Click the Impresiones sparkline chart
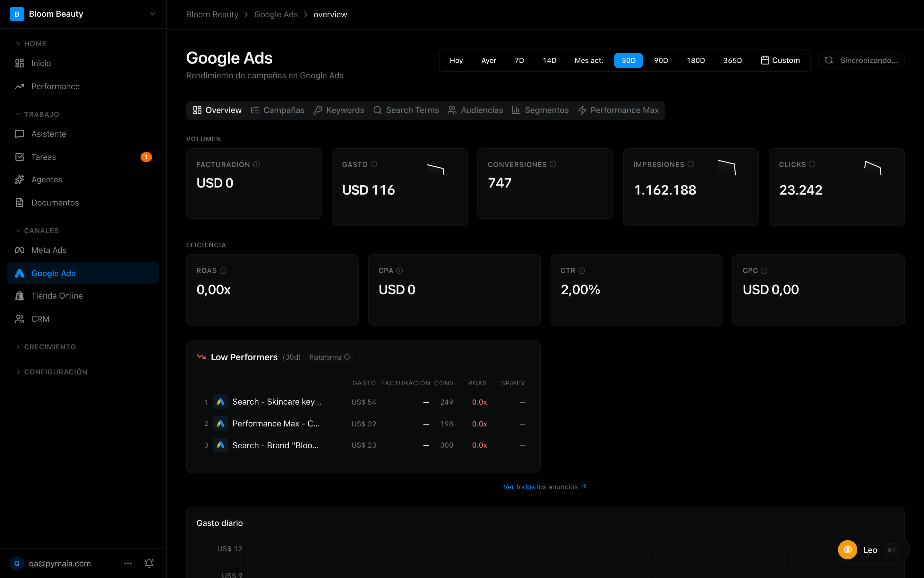The width and height of the screenshot is (924, 578). tap(733, 168)
